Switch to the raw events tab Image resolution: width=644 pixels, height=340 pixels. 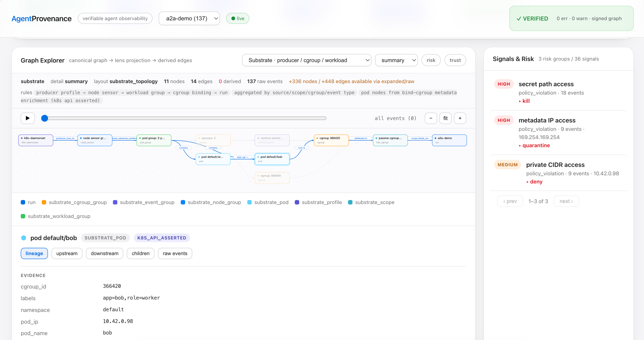click(x=175, y=254)
